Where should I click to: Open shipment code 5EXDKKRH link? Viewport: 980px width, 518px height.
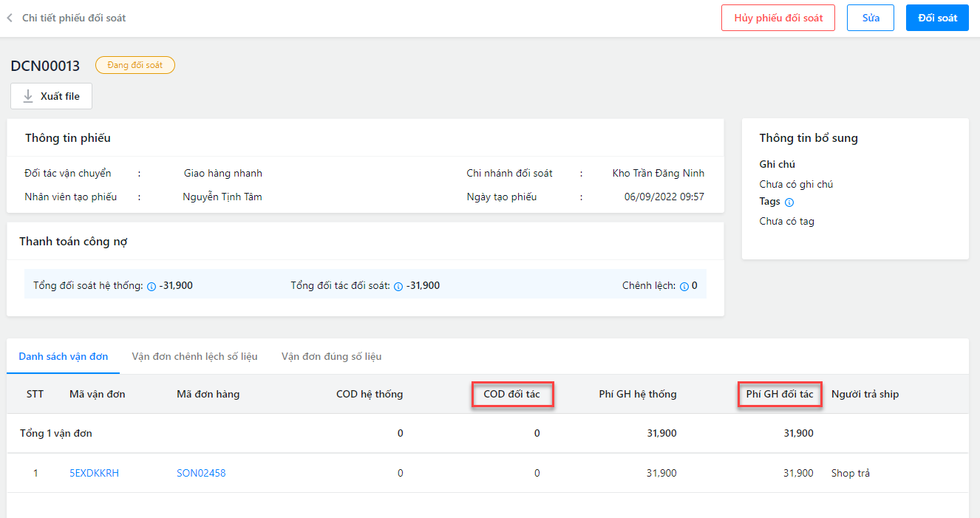point(94,473)
